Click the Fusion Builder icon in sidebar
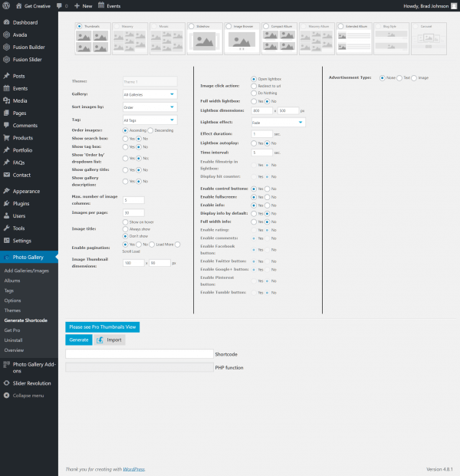Viewport: 460px width, 476px height. pos(6,47)
